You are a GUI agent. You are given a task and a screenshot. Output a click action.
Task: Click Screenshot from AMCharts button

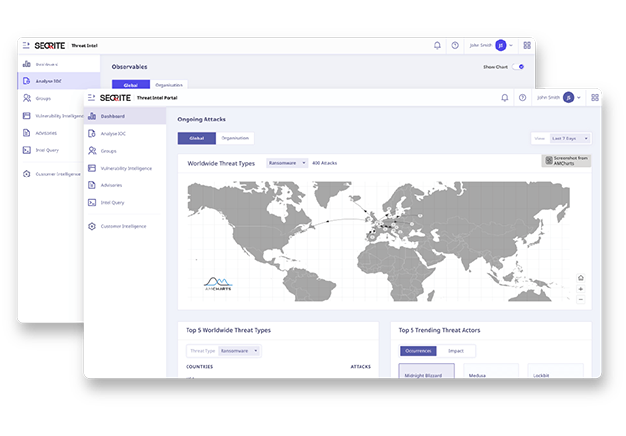tap(566, 160)
